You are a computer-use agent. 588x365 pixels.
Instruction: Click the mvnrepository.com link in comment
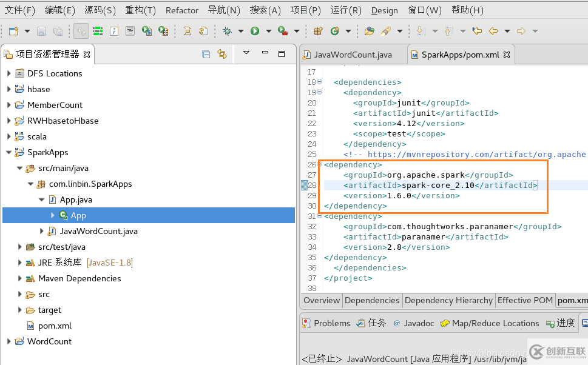pos(476,155)
